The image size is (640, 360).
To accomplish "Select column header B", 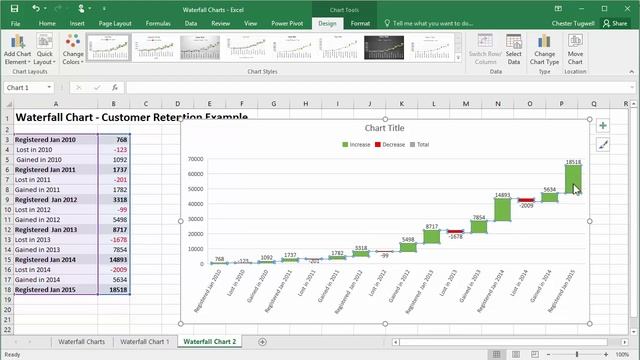I will coord(113,104).
